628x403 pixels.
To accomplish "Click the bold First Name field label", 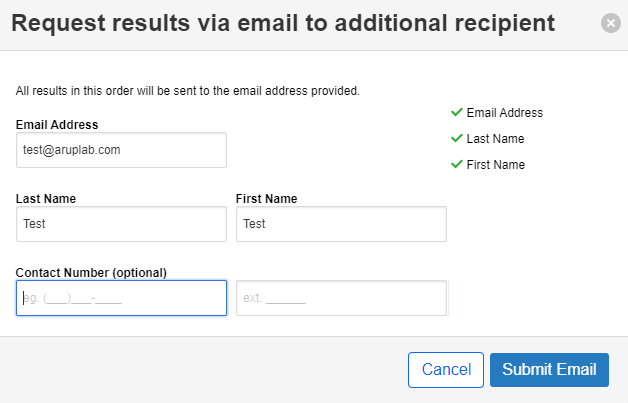I will pyautogui.click(x=266, y=199).
